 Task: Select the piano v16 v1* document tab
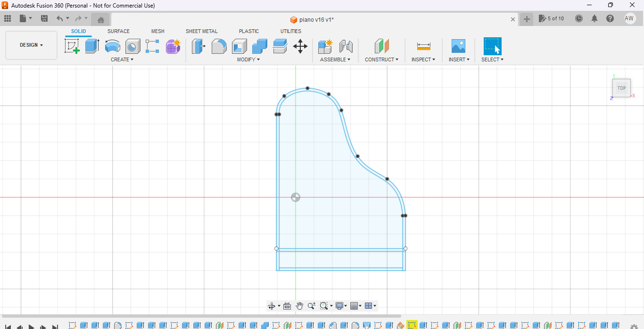pyautogui.click(x=312, y=19)
